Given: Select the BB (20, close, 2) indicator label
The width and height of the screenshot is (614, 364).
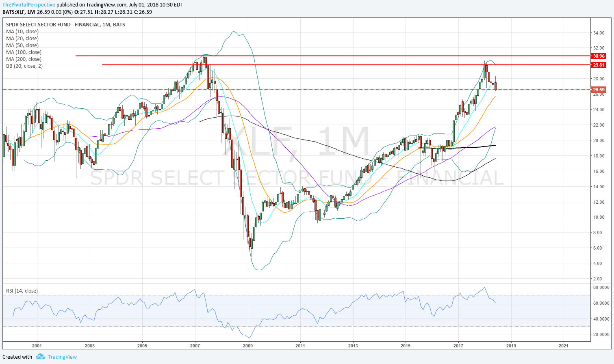Looking at the screenshot, I should [x=24, y=66].
